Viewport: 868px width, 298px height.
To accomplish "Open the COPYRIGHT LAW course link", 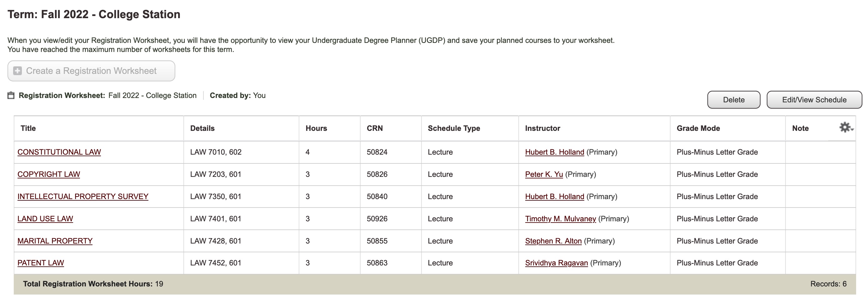I will pos(48,174).
